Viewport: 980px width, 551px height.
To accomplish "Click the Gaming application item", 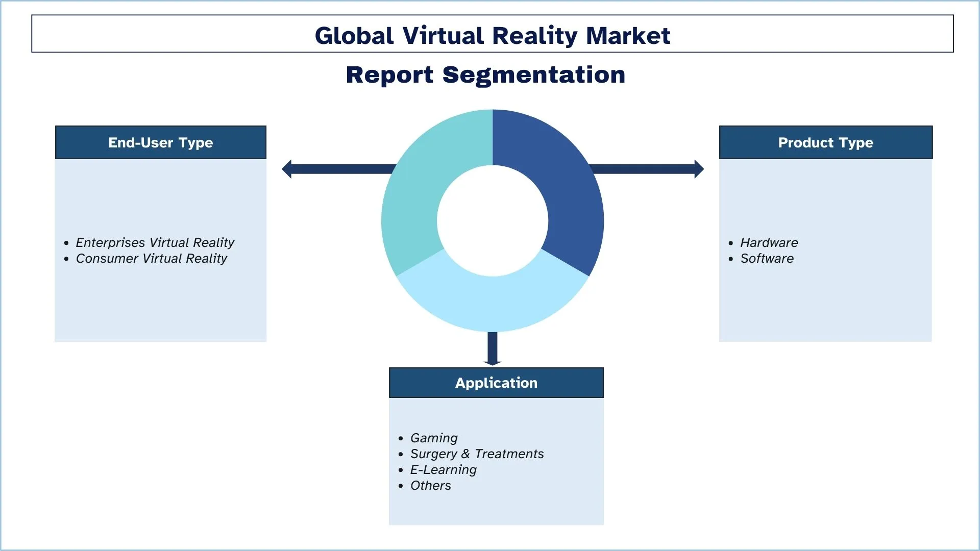I will click(434, 438).
